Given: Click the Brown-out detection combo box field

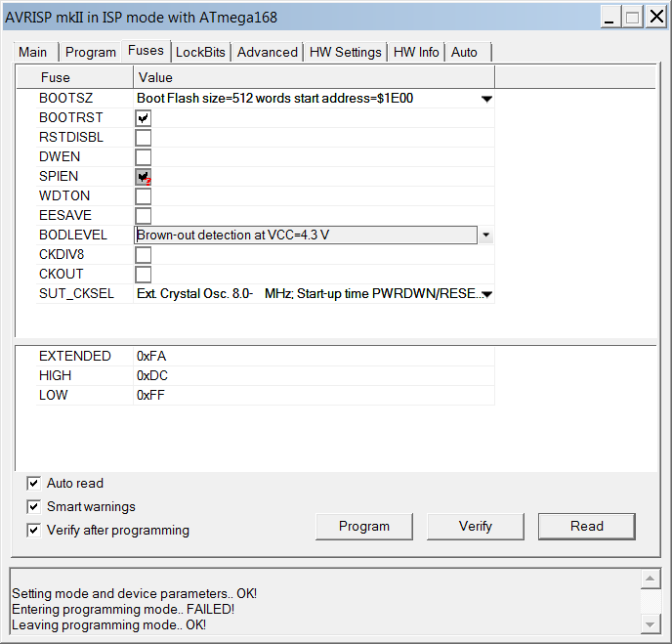Looking at the screenshot, I should (x=306, y=235).
